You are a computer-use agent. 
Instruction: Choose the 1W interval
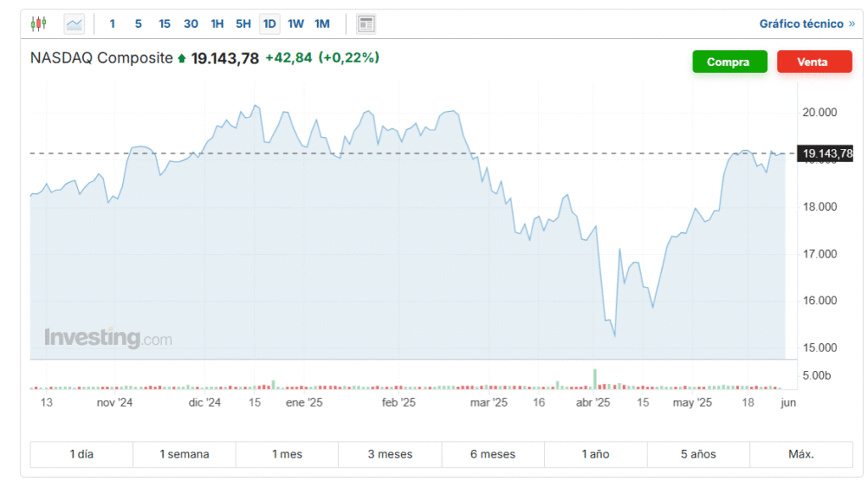coord(296,24)
